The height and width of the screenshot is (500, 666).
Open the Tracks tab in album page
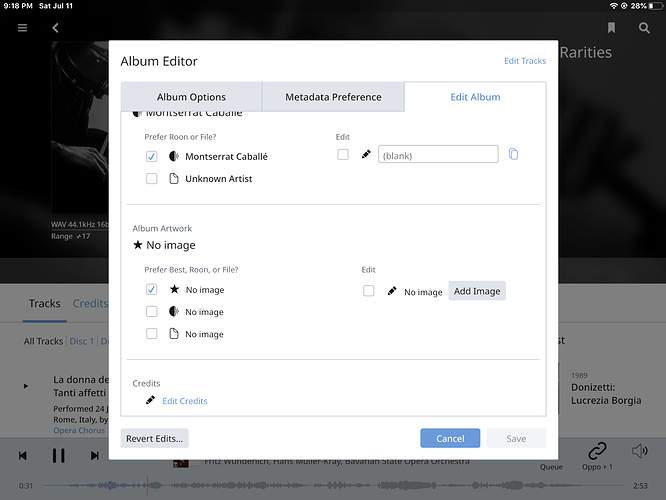[x=45, y=303]
